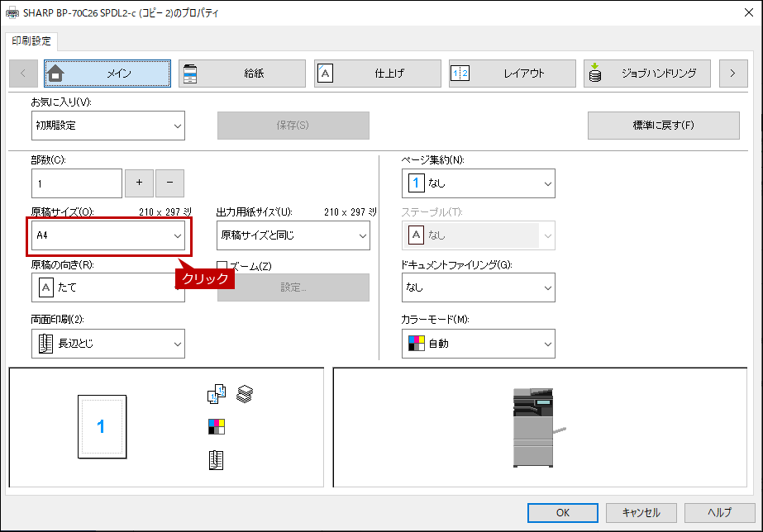This screenshot has width=763, height=532.
Task: Click the greyed 保存(S) button
Action: click(x=293, y=126)
